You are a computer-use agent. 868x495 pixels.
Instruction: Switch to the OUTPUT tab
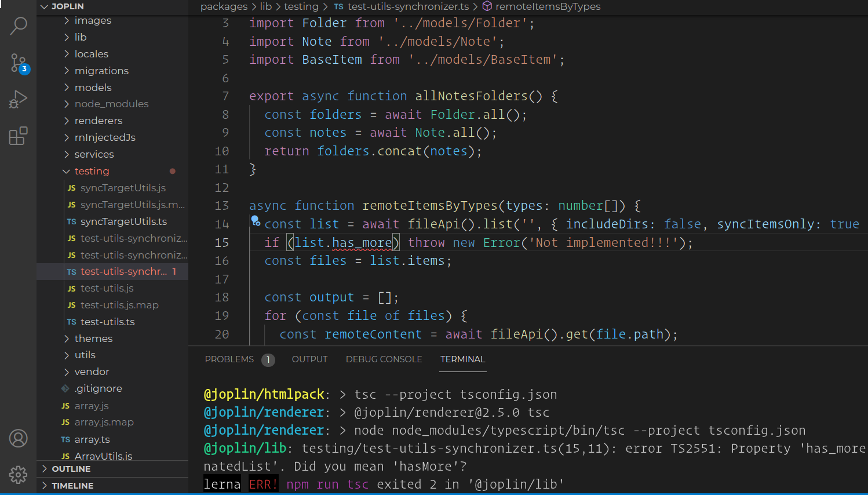pyautogui.click(x=309, y=359)
